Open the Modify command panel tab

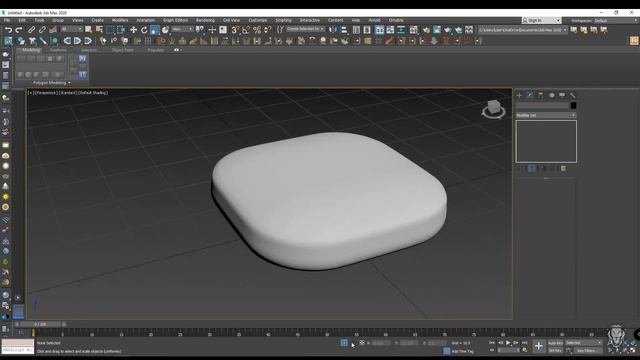tap(530, 95)
